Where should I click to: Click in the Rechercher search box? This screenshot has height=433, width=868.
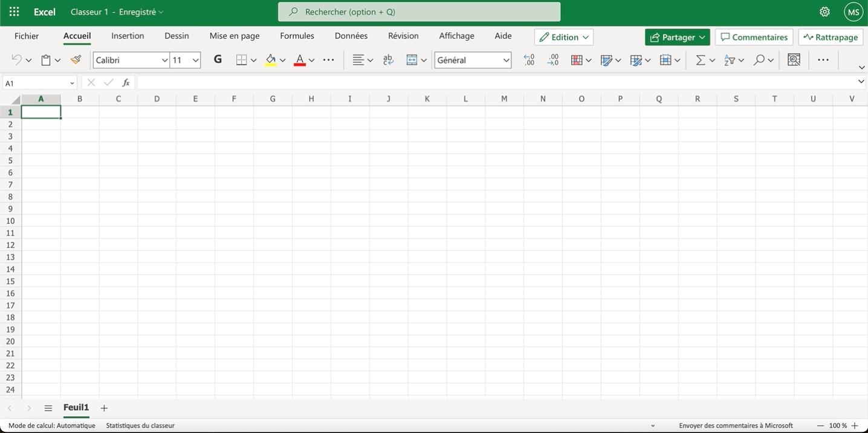tap(419, 11)
